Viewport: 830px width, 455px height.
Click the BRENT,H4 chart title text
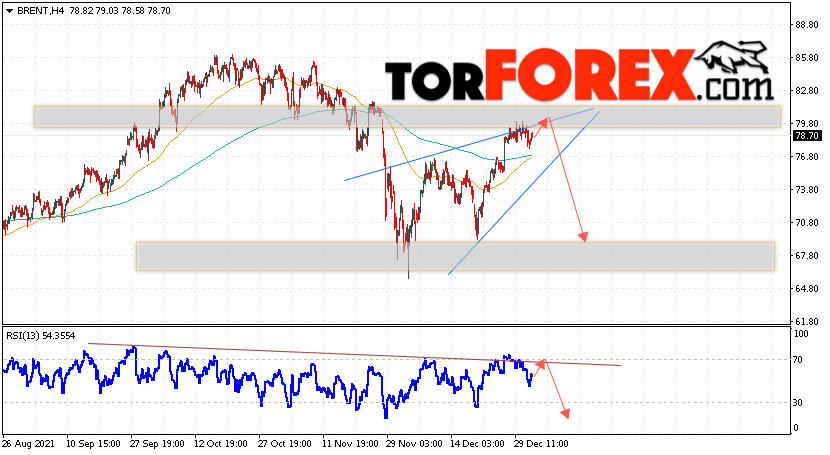41,11
